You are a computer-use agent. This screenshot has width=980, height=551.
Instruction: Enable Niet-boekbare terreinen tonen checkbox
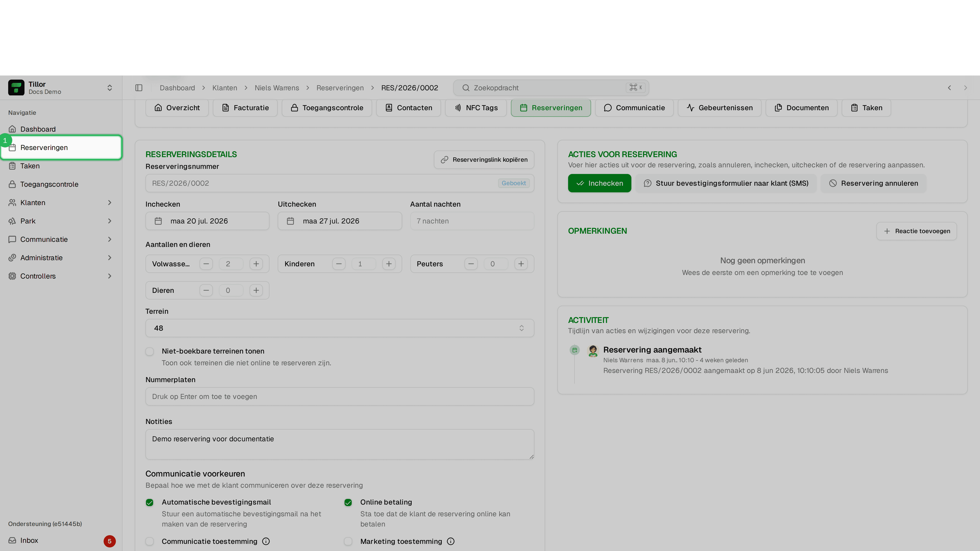150,351
